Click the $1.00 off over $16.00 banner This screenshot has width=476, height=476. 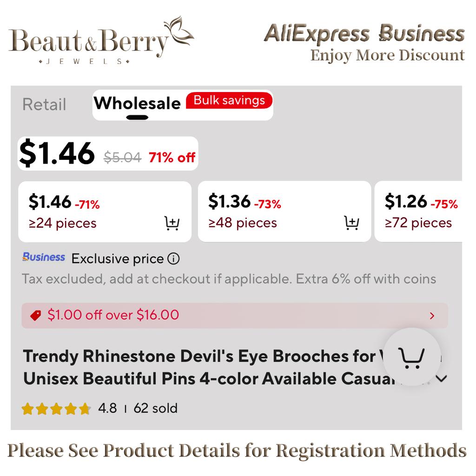point(232,316)
